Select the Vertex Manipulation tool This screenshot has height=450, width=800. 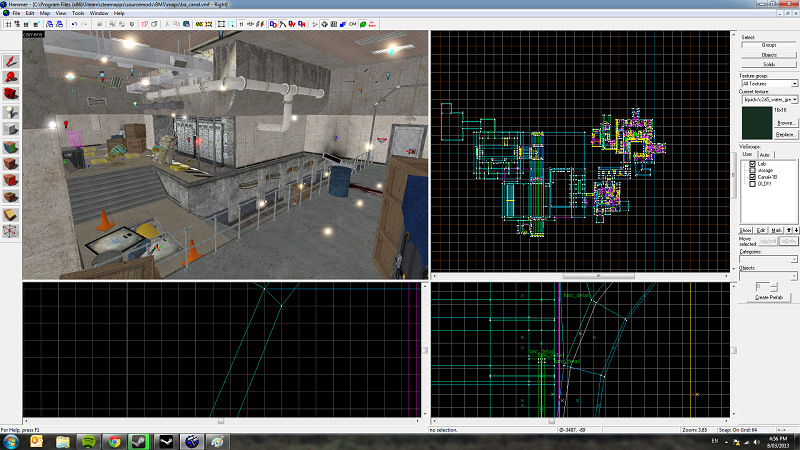(11, 231)
